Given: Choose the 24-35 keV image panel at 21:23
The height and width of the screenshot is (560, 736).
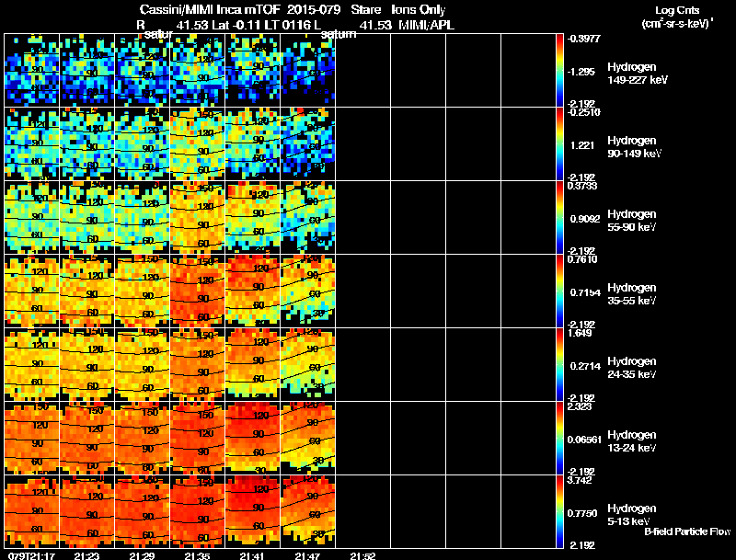Looking at the screenshot, I should pyautogui.click(x=86, y=364).
